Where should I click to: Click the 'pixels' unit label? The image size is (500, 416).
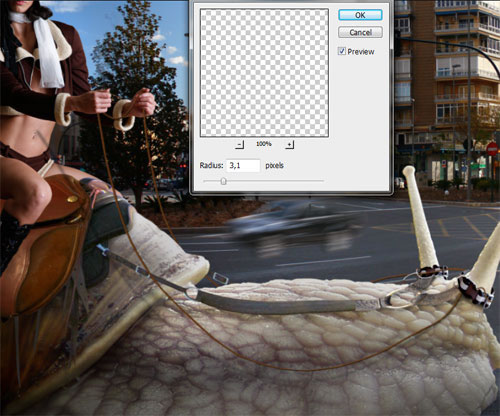274,165
